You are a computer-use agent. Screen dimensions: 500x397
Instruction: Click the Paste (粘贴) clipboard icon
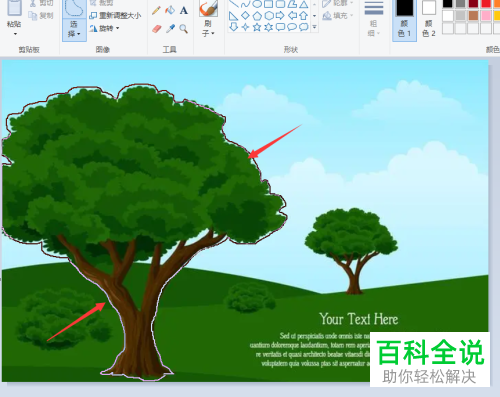[x=15, y=7]
